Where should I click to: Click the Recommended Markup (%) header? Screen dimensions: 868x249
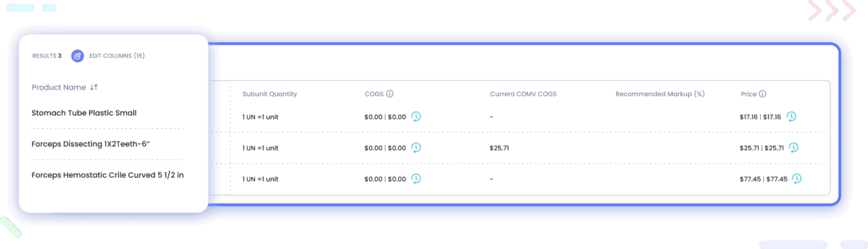(x=660, y=94)
